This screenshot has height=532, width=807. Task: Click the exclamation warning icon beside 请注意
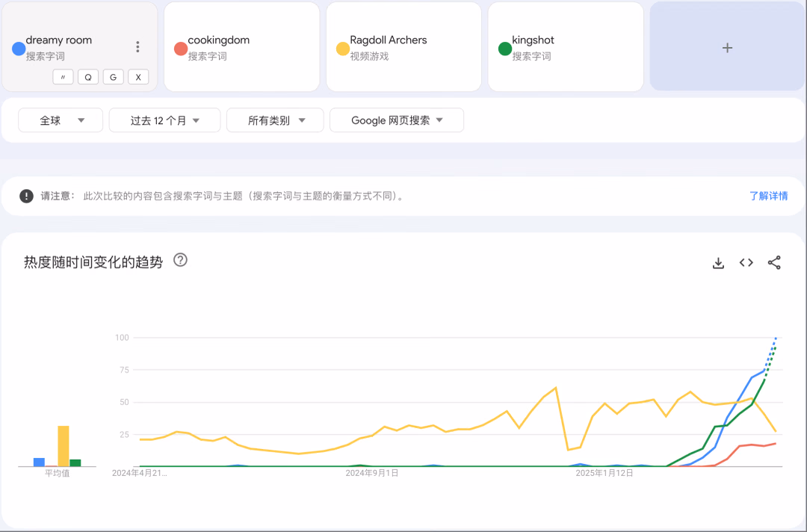pyautogui.click(x=26, y=196)
